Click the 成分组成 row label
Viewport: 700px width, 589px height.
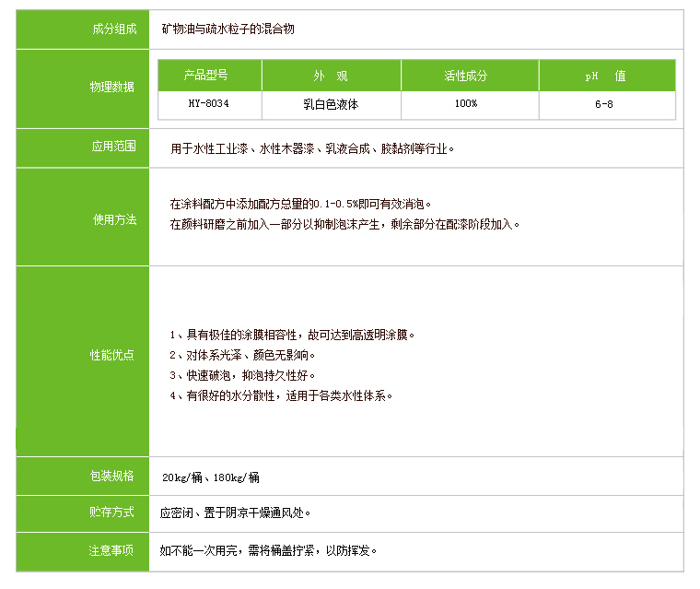113,29
